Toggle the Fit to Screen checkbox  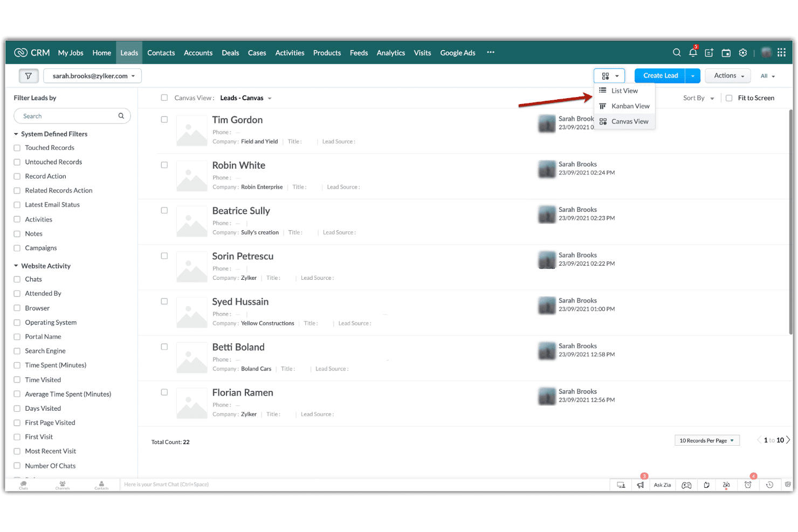[729, 98]
